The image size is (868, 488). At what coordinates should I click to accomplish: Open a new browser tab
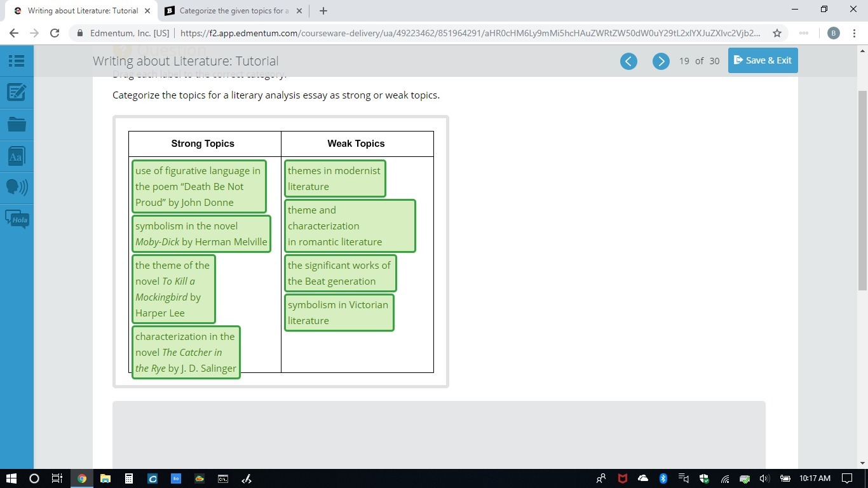323,11
